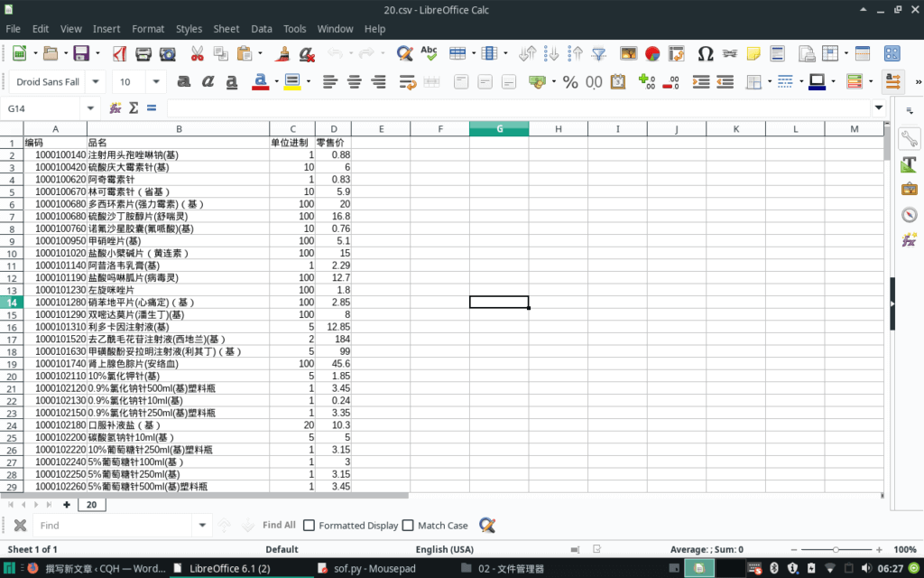Click the Add Decimal Place icon
This screenshot has height=578, width=924.
point(646,81)
